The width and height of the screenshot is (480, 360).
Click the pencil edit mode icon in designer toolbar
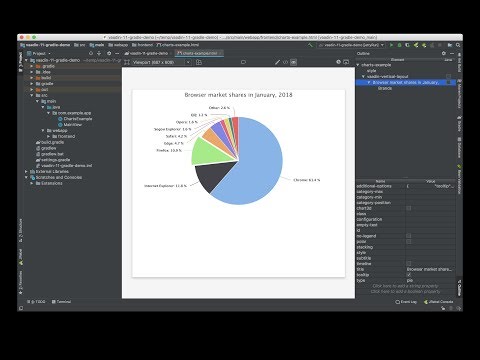coord(277,62)
